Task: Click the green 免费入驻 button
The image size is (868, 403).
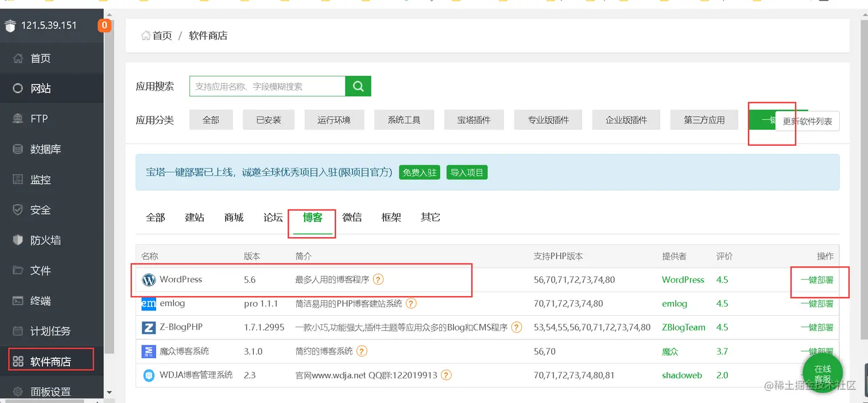Action: click(x=420, y=172)
